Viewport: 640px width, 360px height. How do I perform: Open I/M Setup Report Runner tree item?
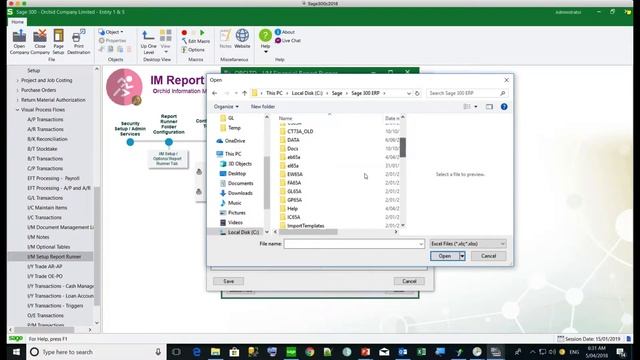(x=54, y=257)
